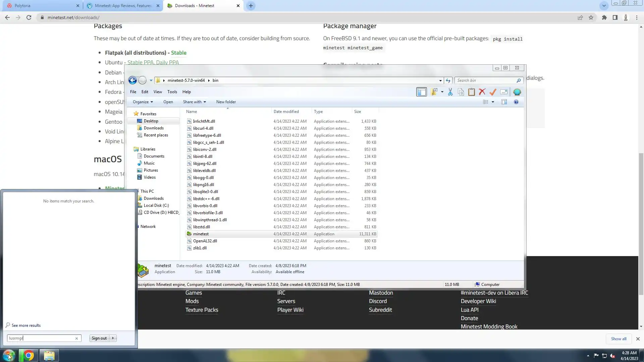Open the change view dropdown arrow

pos(493,102)
